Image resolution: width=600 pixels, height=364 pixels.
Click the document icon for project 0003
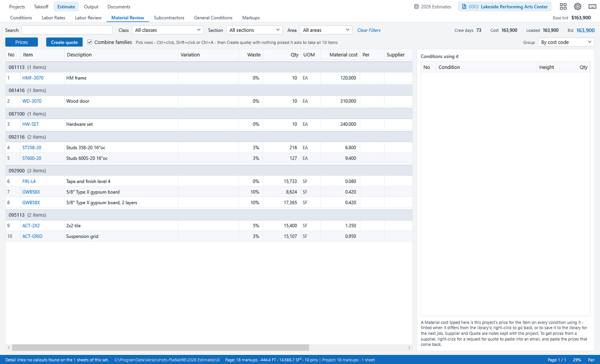click(464, 7)
